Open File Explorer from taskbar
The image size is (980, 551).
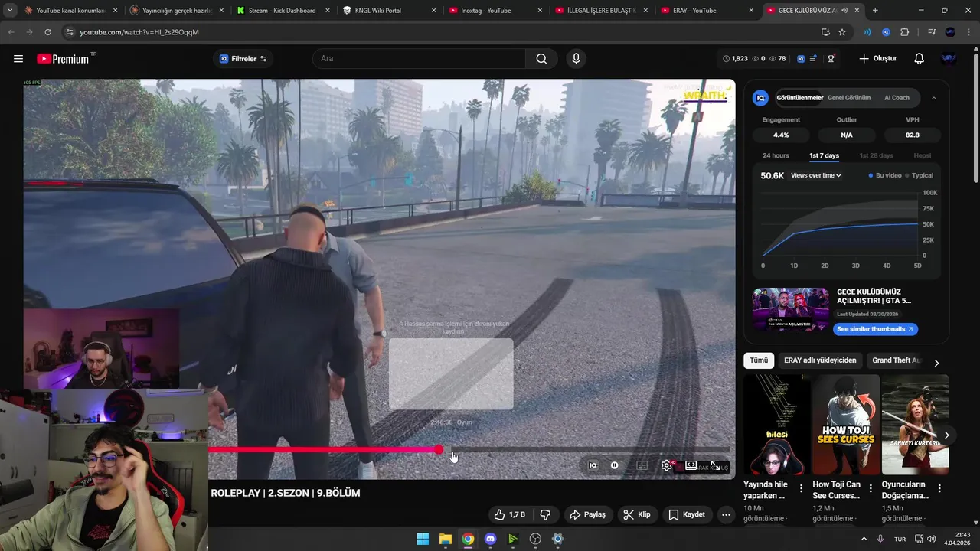click(x=445, y=539)
